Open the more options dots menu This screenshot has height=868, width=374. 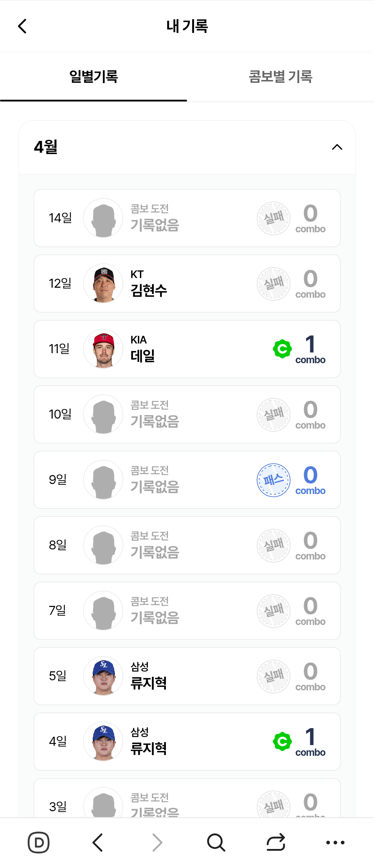point(335,842)
